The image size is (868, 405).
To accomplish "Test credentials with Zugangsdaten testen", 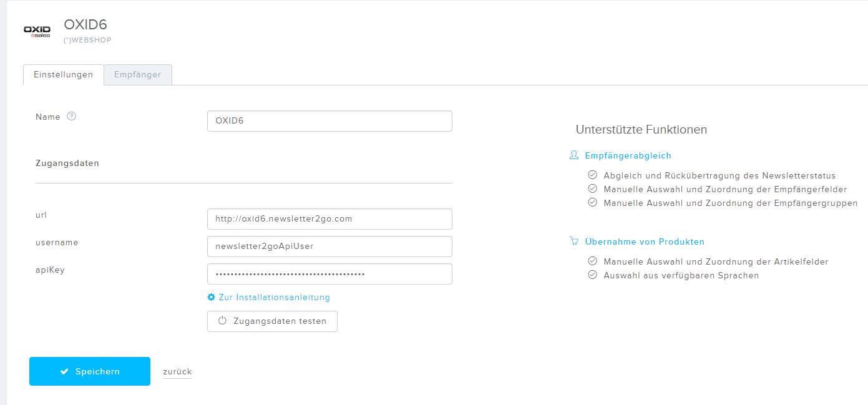I will coord(272,321).
